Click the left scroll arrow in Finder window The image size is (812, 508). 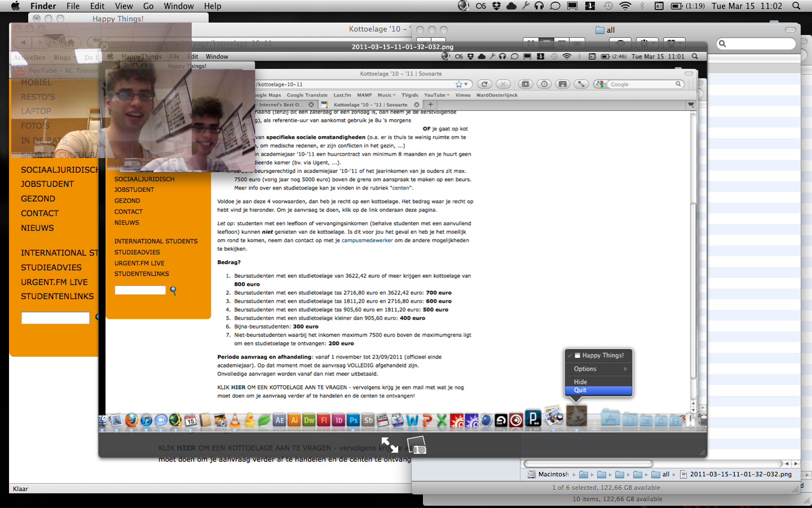click(x=787, y=464)
